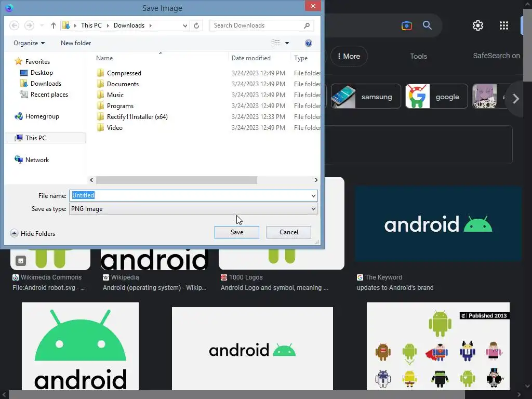Click Google search magnifier icon
532x399 pixels.
pyautogui.click(x=427, y=25)
